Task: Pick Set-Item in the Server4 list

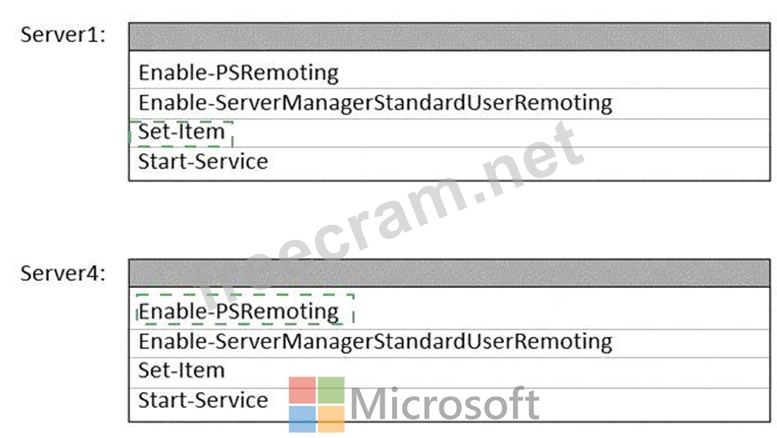Action: coord(181,371)
